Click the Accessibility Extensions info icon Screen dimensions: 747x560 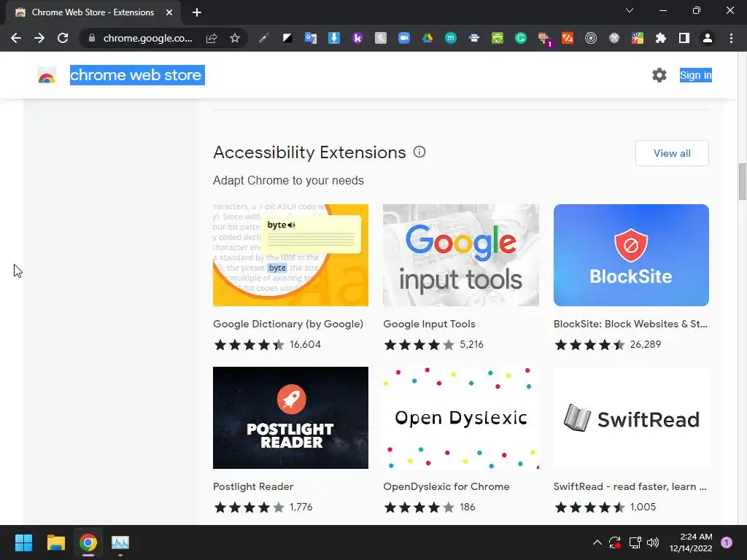[419, 152]
